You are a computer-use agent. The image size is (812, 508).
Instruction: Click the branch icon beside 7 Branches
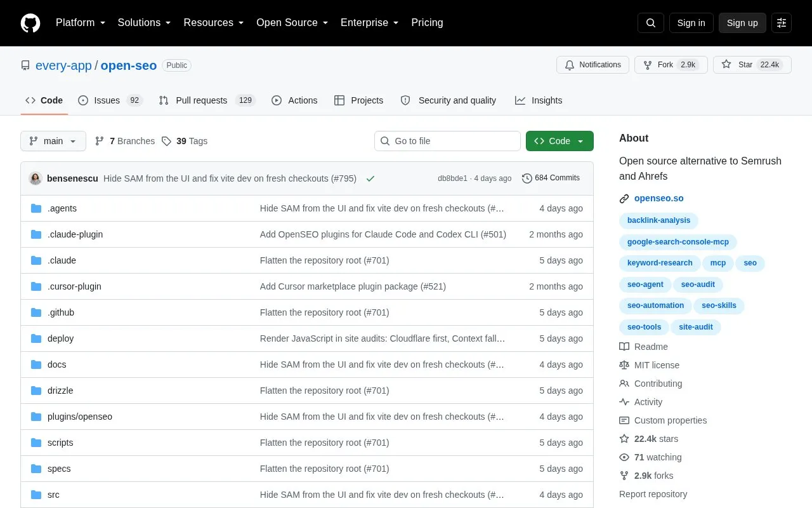coord(100,141)
